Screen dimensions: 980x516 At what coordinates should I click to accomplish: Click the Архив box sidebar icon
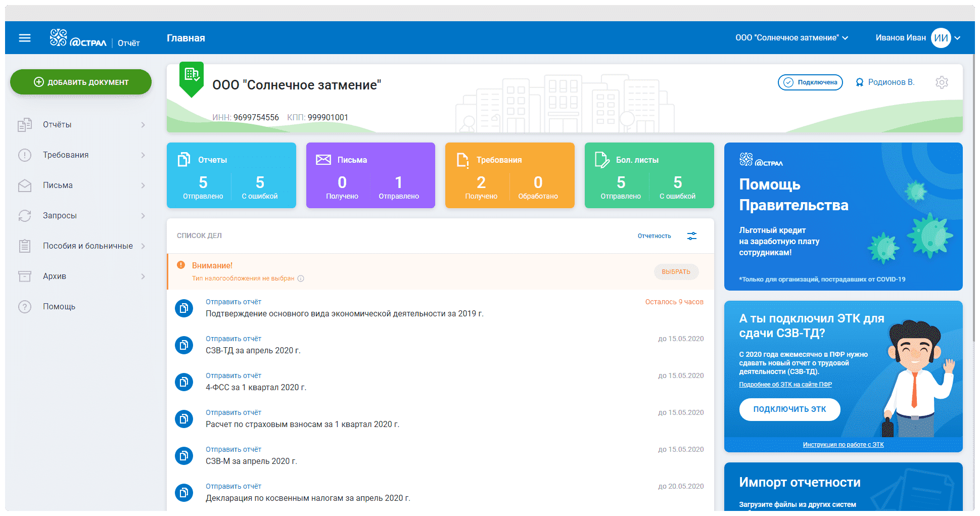[x=25, y=276]
